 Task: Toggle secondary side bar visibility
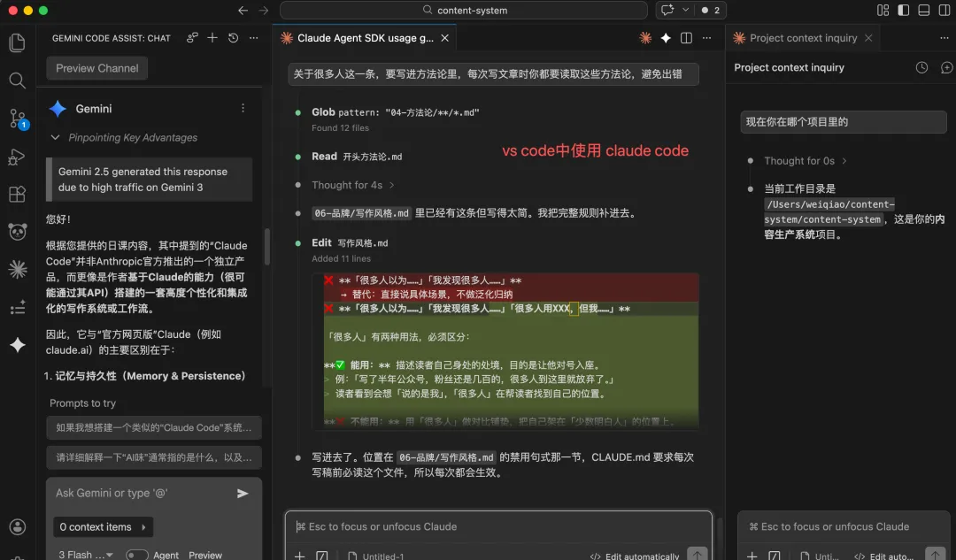coord(944,10)
